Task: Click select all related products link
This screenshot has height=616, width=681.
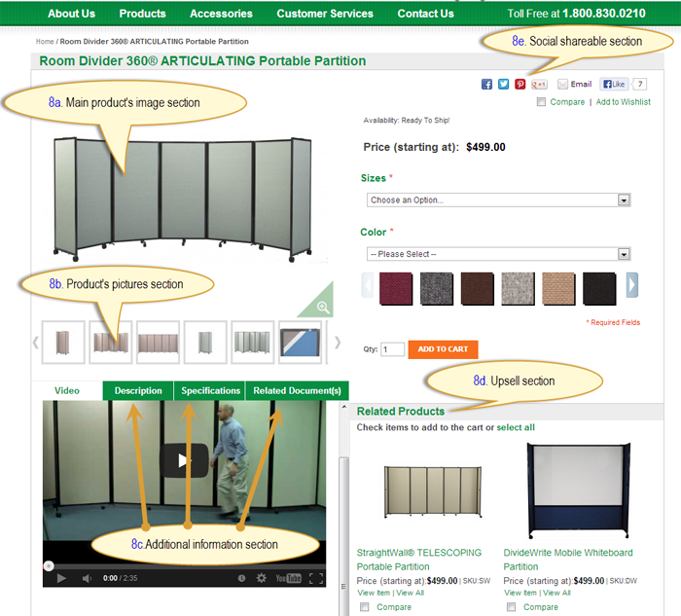Action: point(516,427)
